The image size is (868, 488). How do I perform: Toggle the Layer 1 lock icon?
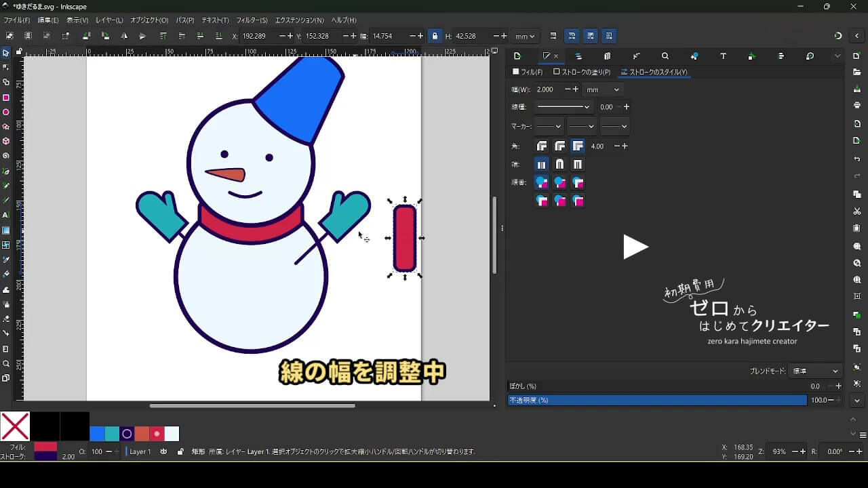click(180, 451)
